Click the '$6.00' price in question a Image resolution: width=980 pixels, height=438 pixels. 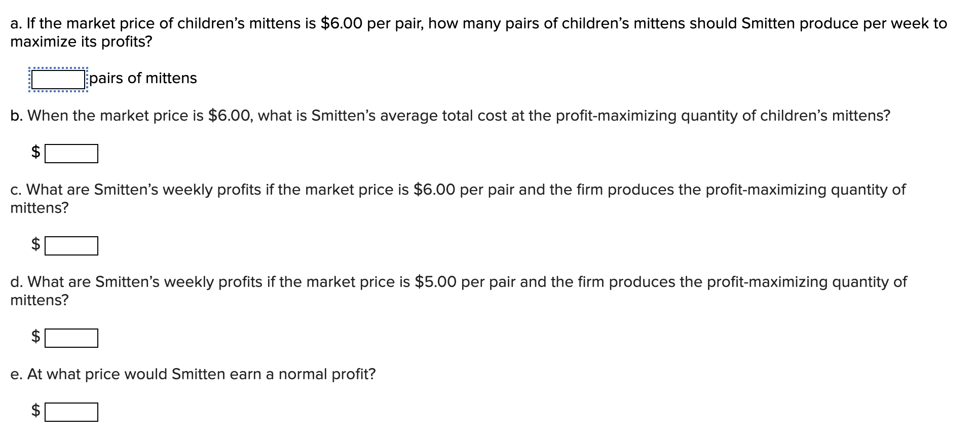(342, 23)
